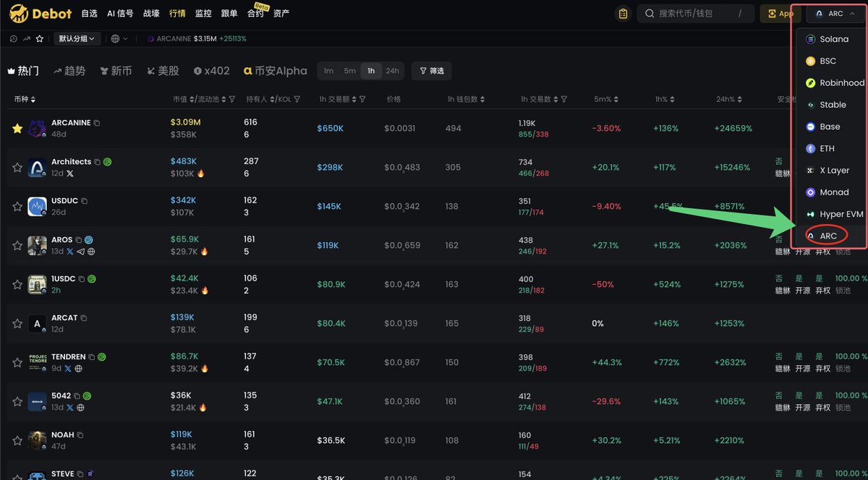Click the yellow App download button

point(780,14)
